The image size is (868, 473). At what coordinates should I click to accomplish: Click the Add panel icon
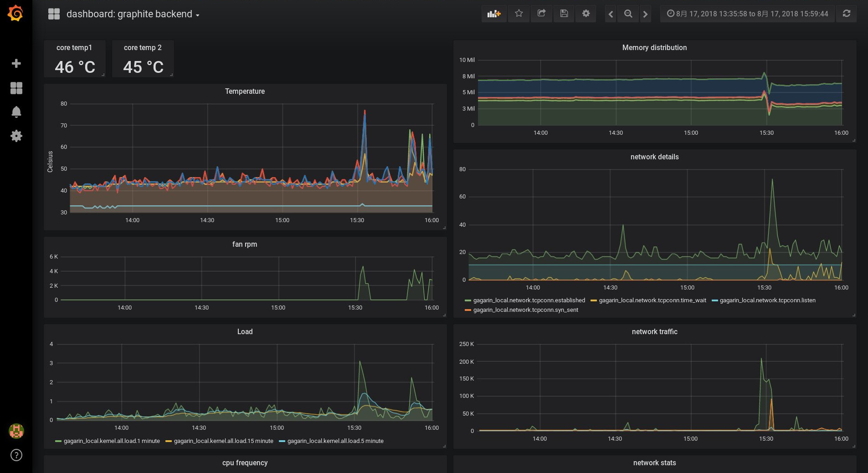click(x=493, y=14)
